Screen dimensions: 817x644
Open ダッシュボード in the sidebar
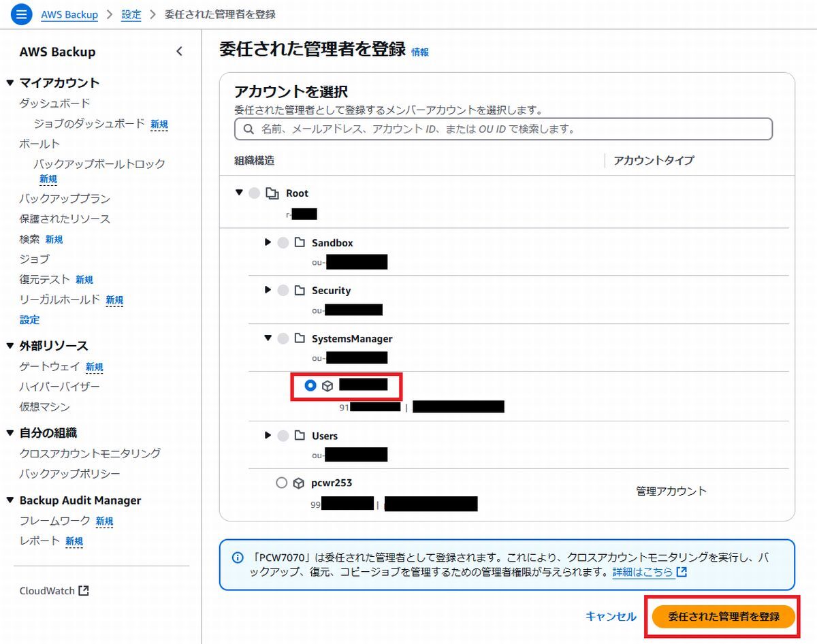(54, 103)
